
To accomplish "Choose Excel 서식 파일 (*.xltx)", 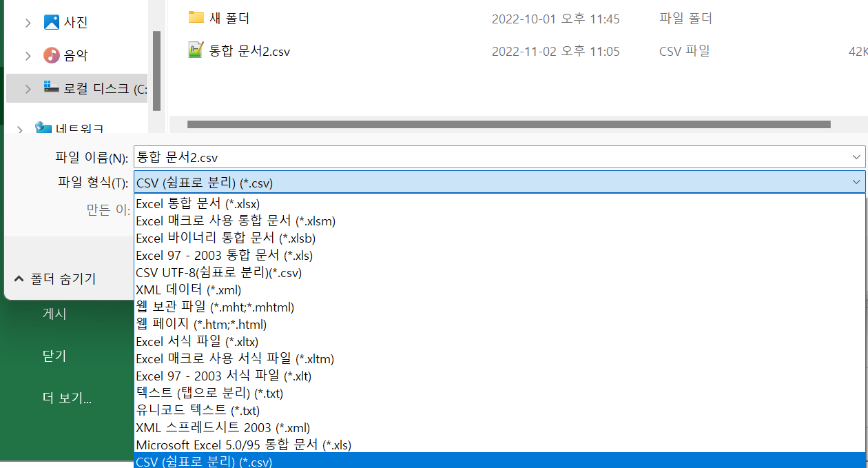I will pyautogui.click(x=499, y=341).
